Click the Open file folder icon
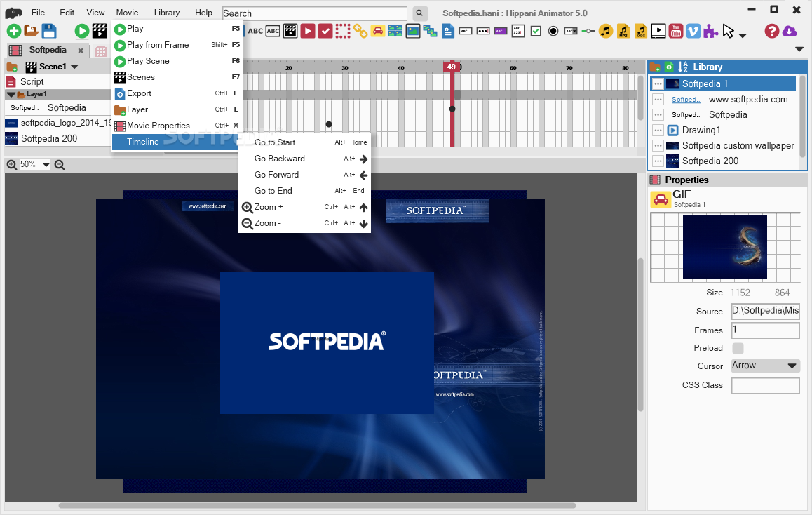812x515 pixels. point(31,31)
